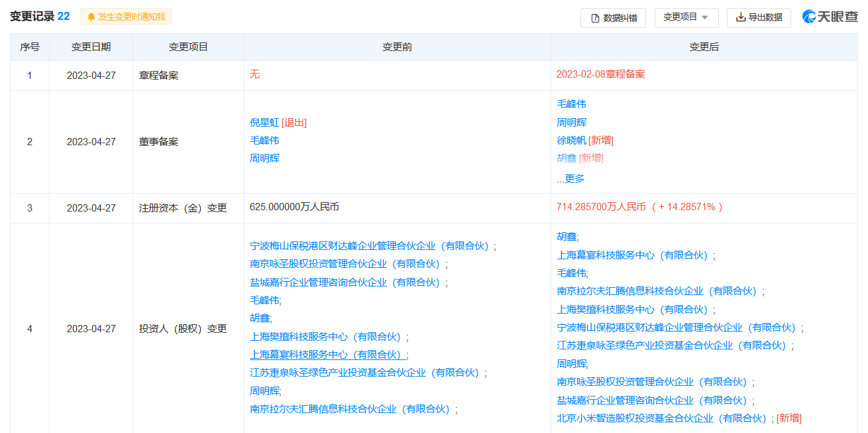This screenshot has width=868, height=433.
Task: Open the 变更项目 dropdown filter
Action: coord(686,17)
